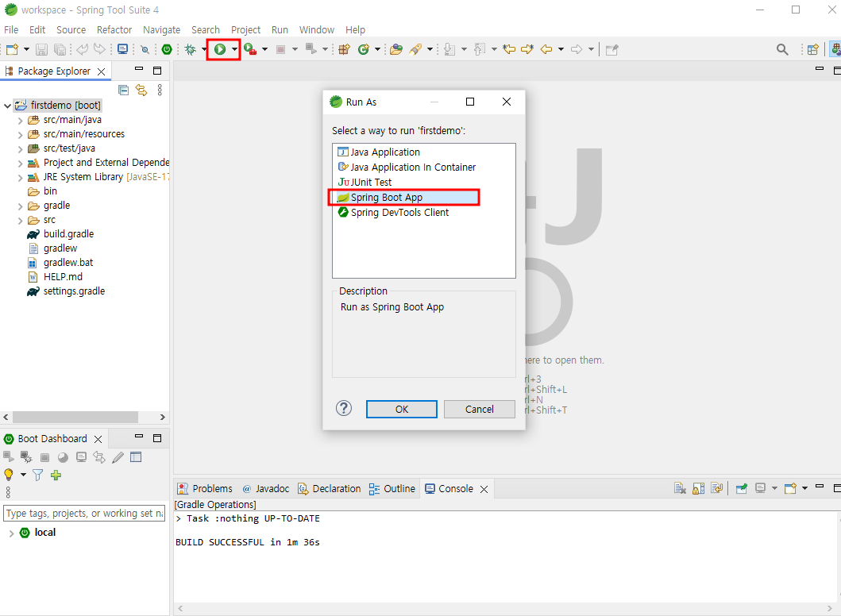Screen dimensions: 841x616
Task: Expand src/test/java folder
Action: point(21,148)
